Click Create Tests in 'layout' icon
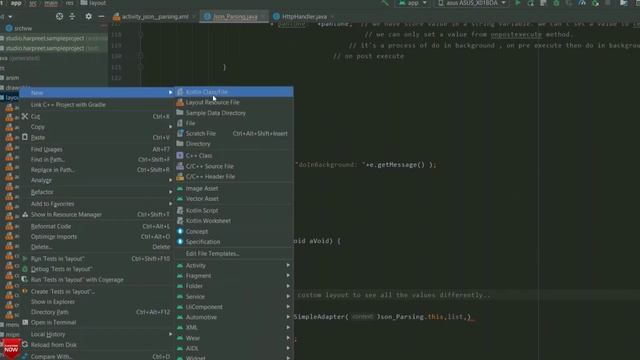Viewport: 640px width, 360px height. (25, 291)
